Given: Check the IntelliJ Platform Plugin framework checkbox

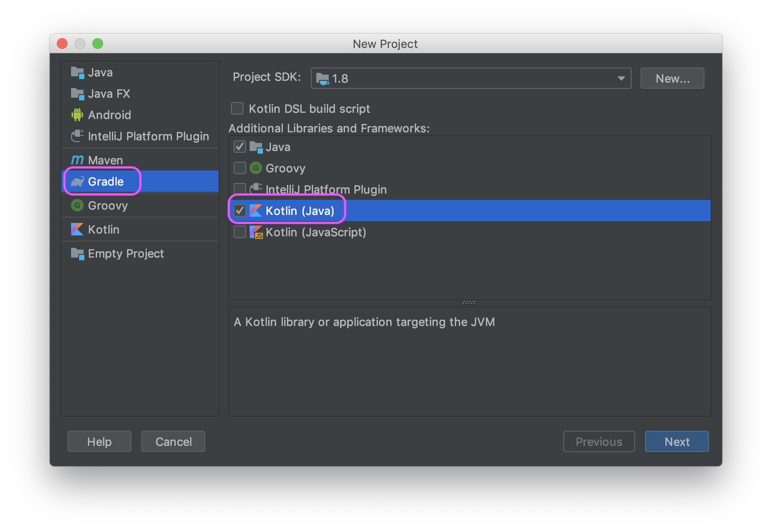Looking at the screenshot, I should [240, 189].
